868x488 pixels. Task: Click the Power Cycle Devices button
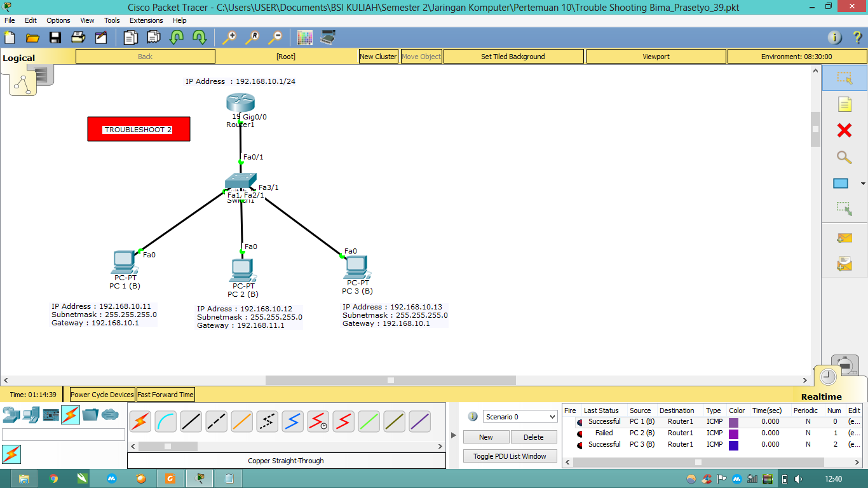[102, 395]
